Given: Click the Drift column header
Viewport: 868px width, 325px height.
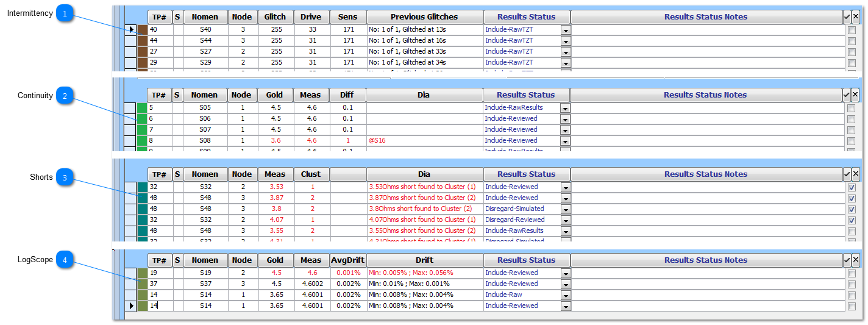Looking at the screenshot, I should [x=425, y=260].
